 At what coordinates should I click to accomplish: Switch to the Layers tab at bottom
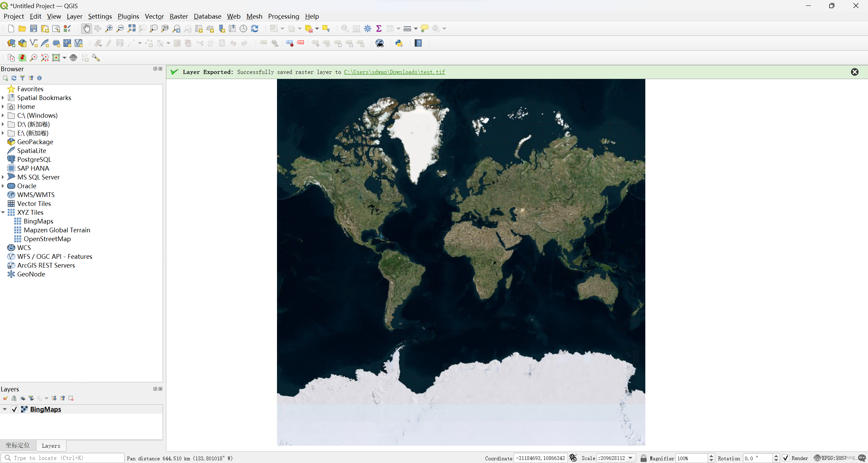coord(51,445)
